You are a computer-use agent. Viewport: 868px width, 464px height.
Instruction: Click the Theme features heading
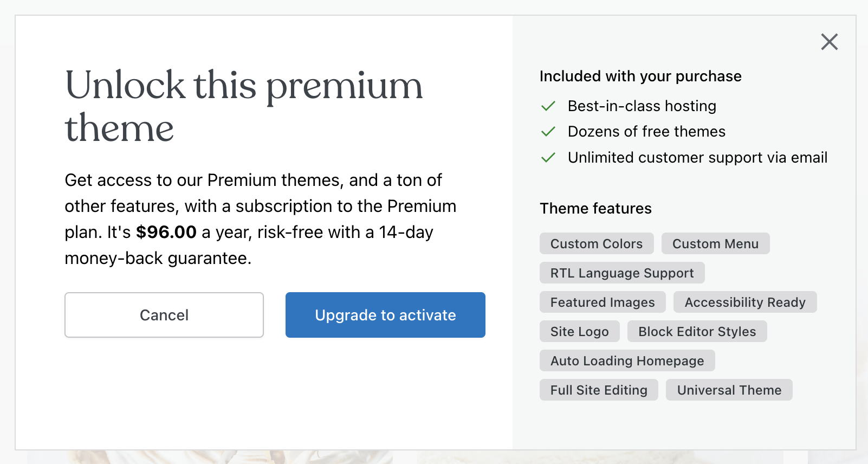click(x=595, y=208)
